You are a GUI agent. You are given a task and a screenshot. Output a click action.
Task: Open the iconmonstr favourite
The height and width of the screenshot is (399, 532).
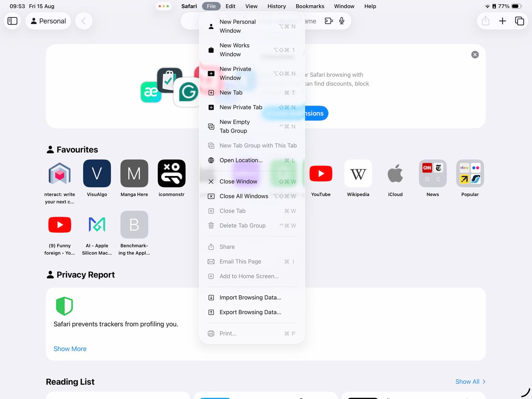[172, 173]
